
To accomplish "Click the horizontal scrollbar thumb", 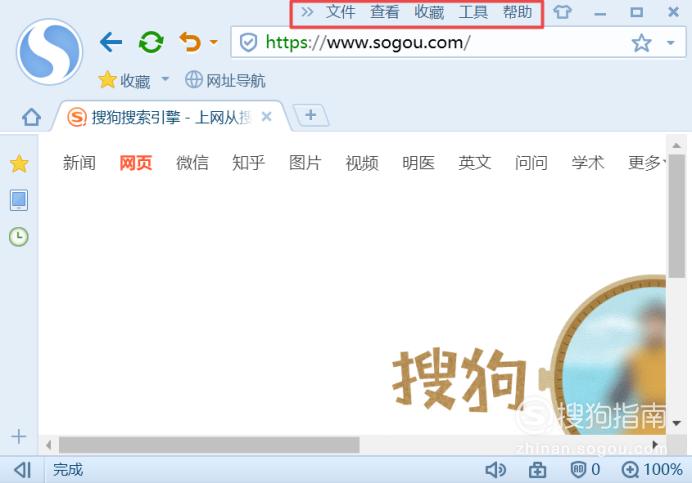I will [209, 445].
